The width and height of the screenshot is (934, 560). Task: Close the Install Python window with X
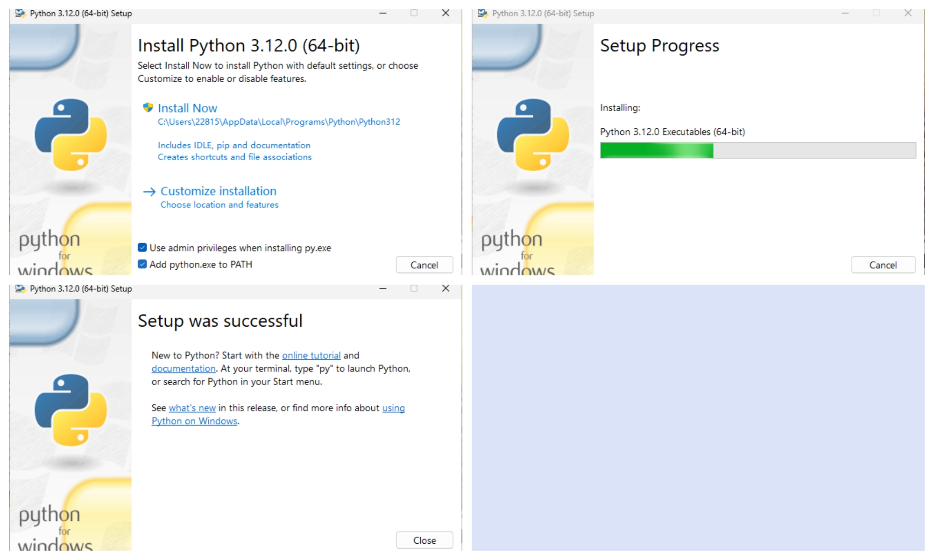tap(446, 13)
